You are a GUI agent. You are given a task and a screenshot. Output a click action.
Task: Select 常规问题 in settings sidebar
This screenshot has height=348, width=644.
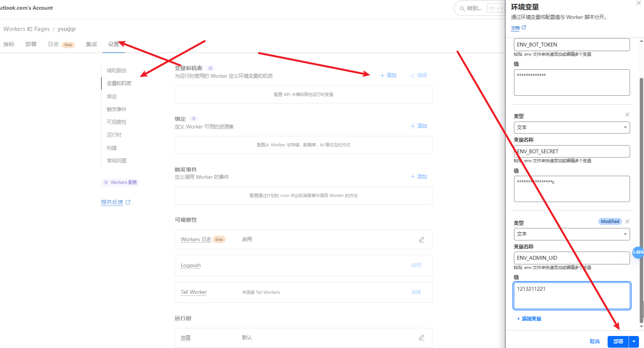[116, 161]
